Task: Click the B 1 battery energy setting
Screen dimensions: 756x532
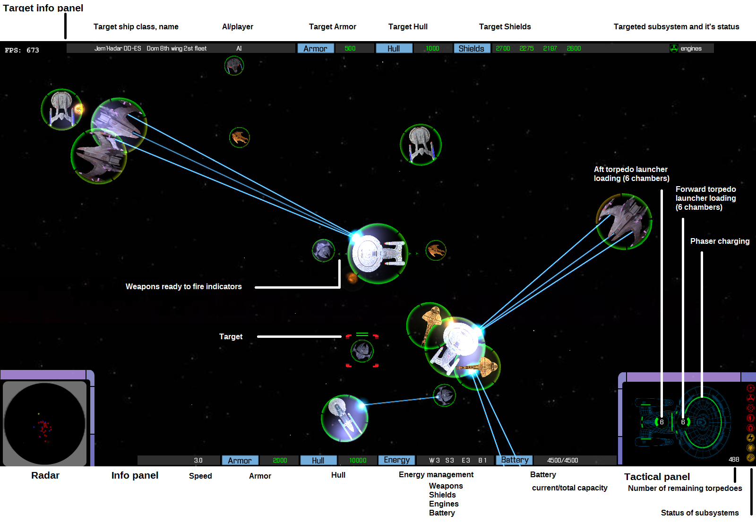Action: [x=482, y=460]
